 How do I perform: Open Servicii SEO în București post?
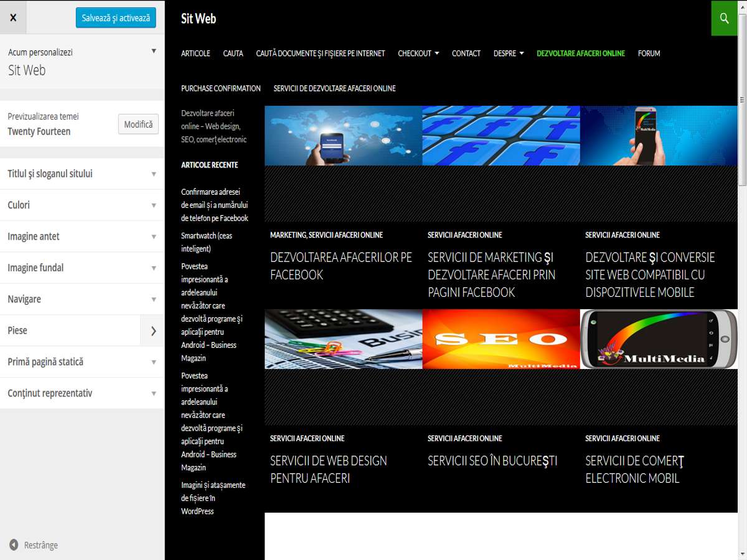coord(492,460)
